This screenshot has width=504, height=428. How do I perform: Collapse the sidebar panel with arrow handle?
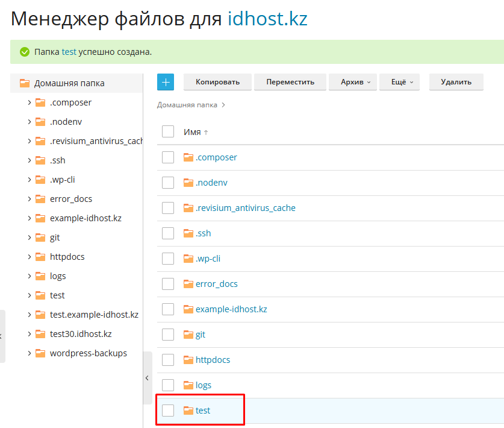(147, 378)
